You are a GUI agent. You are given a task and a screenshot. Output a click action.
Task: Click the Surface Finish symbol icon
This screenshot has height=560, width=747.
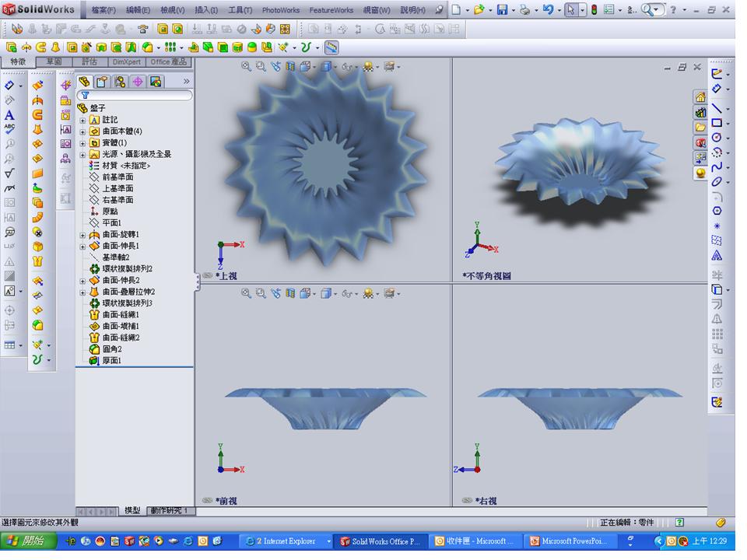[9, 173]
